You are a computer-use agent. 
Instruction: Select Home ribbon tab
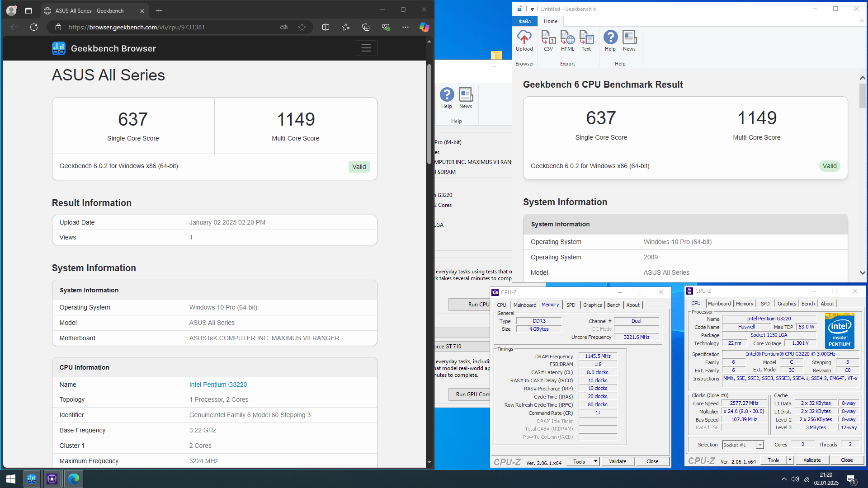(550, 21)
